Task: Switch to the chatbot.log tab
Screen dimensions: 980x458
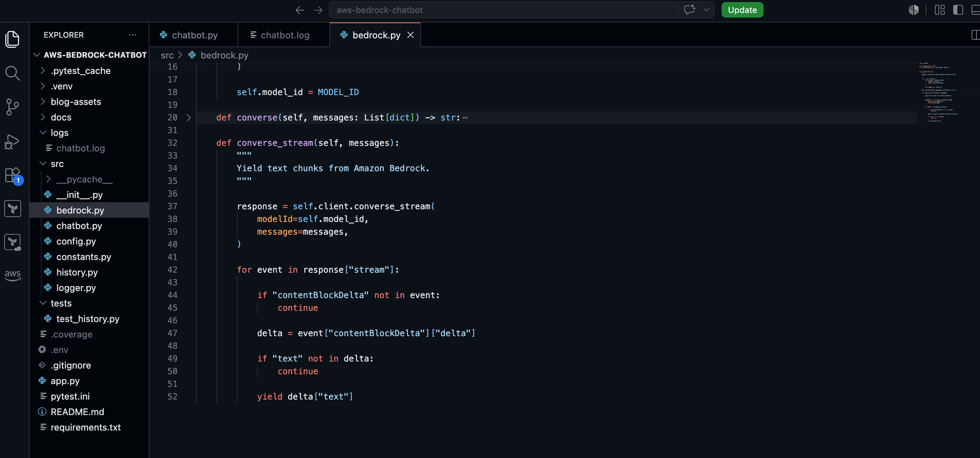Action: coord(284,35)
